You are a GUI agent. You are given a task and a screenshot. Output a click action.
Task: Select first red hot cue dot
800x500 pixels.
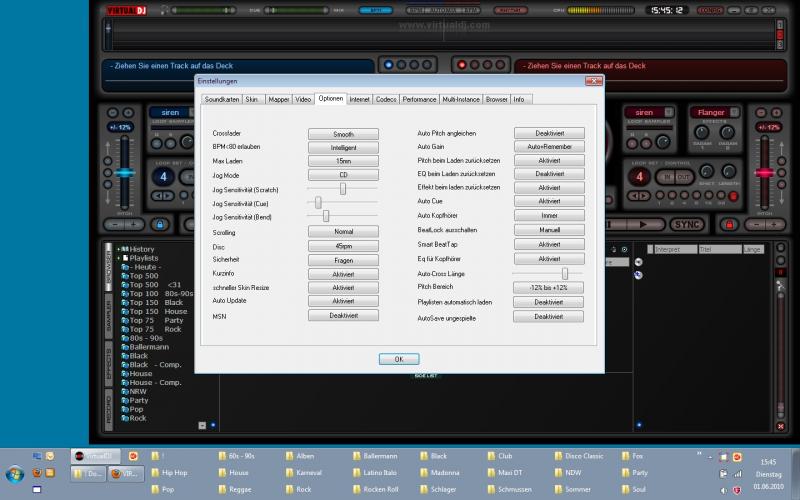pos(462,65)
